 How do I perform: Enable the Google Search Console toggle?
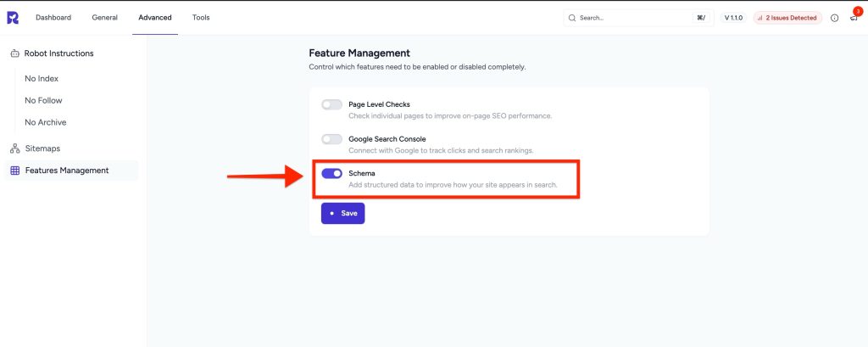pyautogui.click(x=331, y=139)
